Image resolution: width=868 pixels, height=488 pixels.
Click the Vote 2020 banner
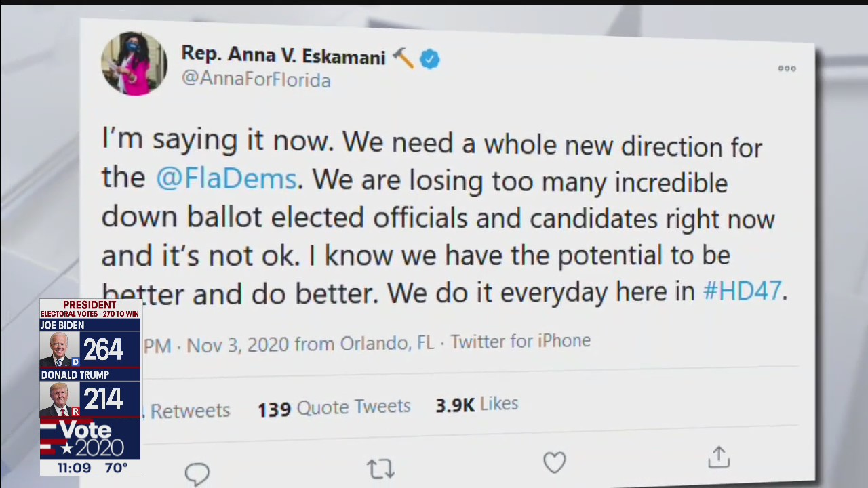(x=90, y=437)
